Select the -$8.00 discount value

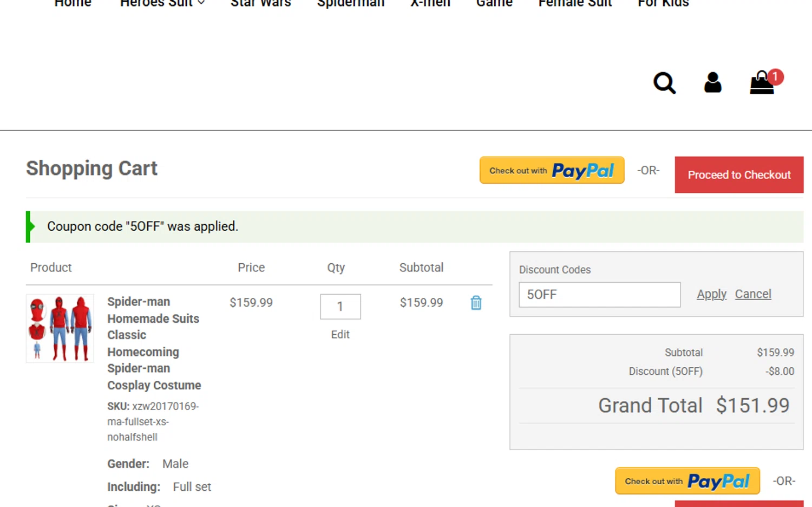[780, 372]
